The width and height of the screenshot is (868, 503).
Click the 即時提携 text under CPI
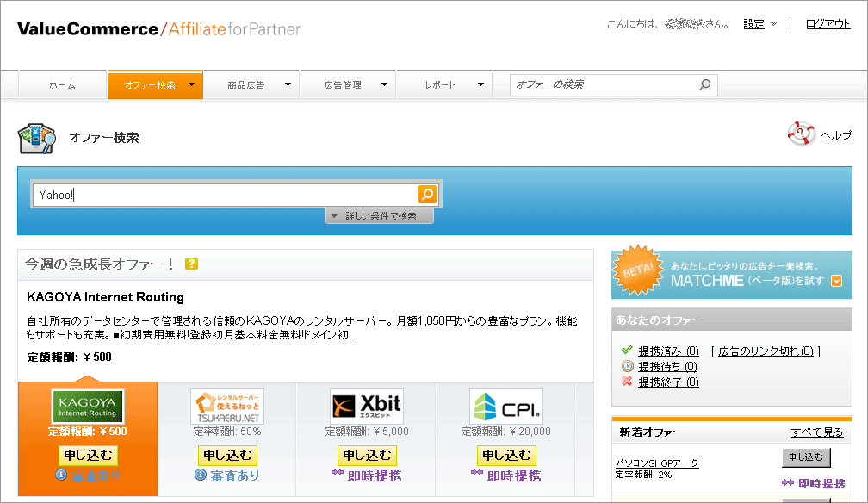[x=514, y=475]
